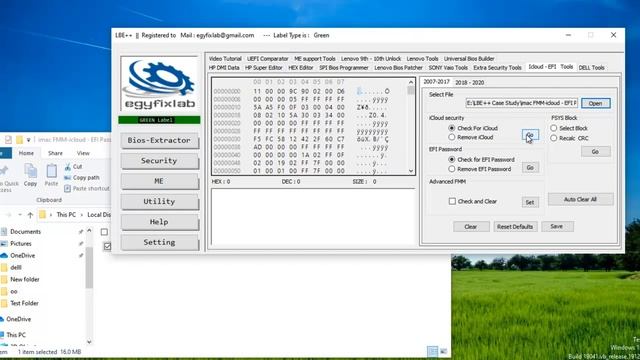This screenshot has width=640, height=360.
Task: Click the Open file button
Action: pyautogui.click(x=596, y=103)
